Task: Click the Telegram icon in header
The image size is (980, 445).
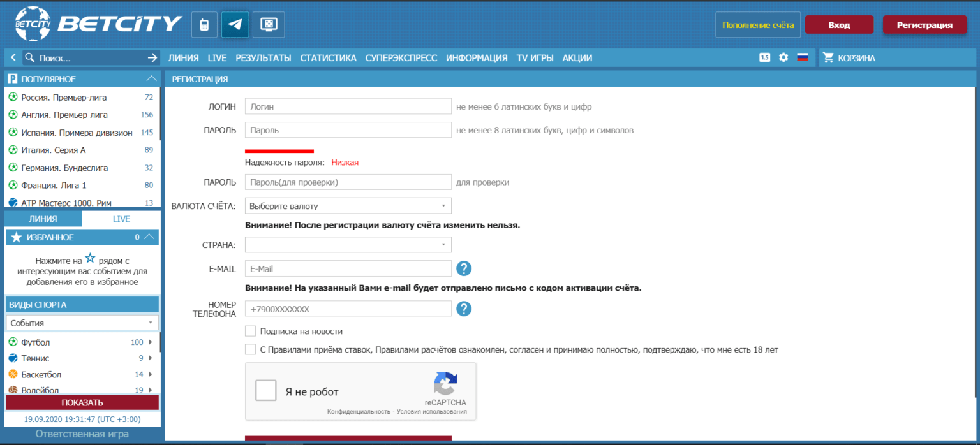Action: click(235, 25)
